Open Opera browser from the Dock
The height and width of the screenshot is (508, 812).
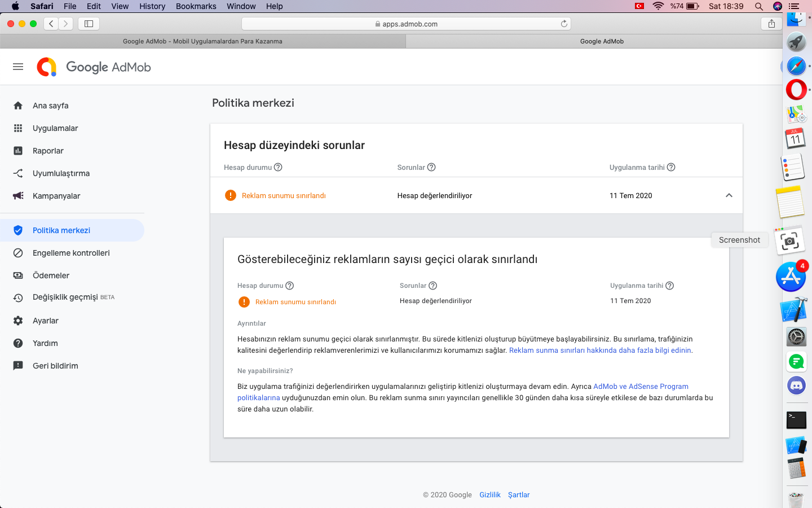pos(796,90)
